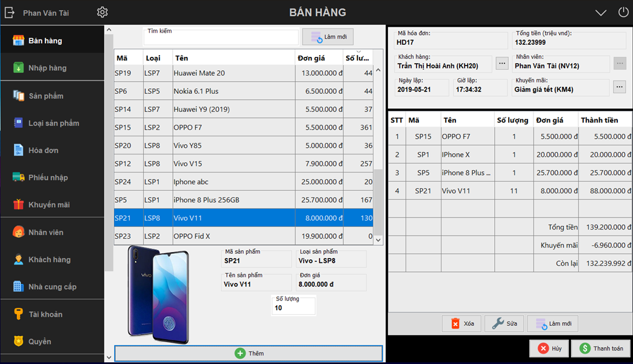Image resolution: width=633 pixels, height=364 pixels.
Task: Click the Loại column header in product table
Action: (x=158, y=58)
